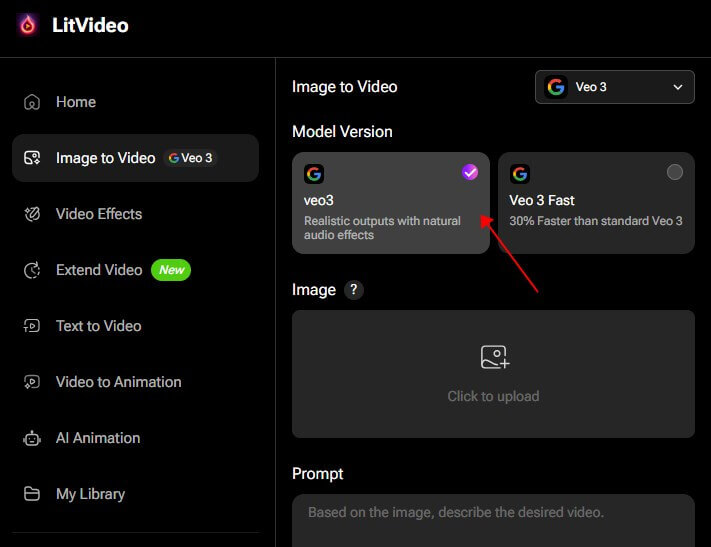Click the Home house icon in sidebar
Viewport: 711px width, 547px height.
[x=33, y=102]
